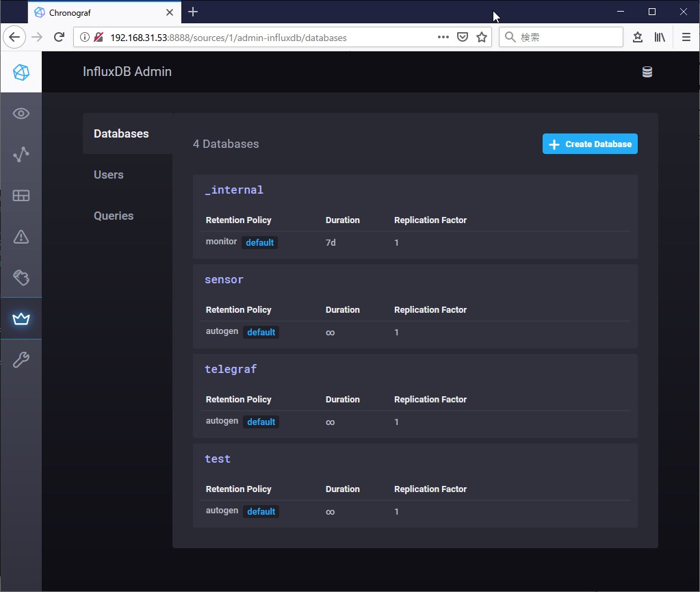This screenshot has height=592, width=700.
Task: Click infinite duration value for telegraf
Action: click(330, 422)
